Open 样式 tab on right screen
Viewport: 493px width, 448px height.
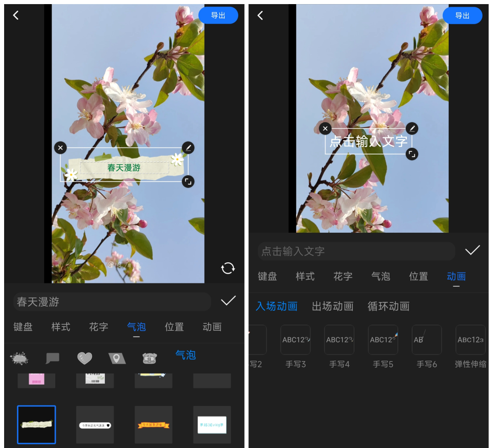click(305, 276)
